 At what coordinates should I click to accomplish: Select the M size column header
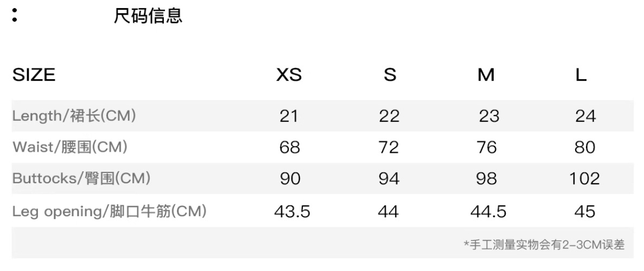click(486, 75)
